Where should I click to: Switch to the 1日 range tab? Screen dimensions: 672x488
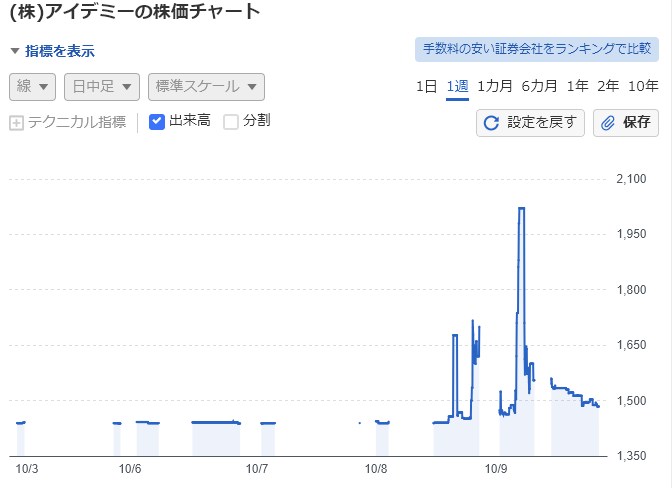coord(427,86)
